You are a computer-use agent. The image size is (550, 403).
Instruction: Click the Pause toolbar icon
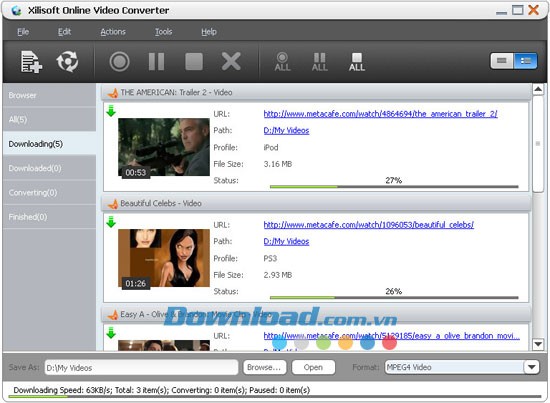[156, 62]
